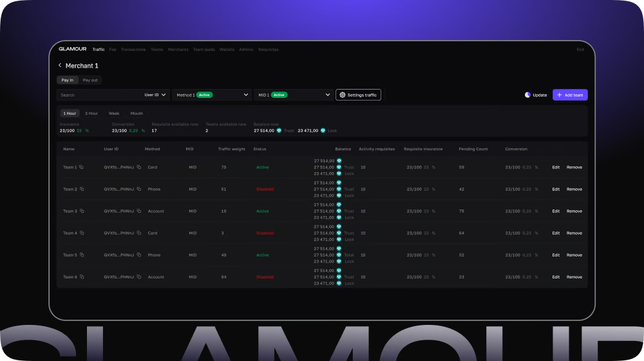The height and width of the screenshot is (361, 644).
Task: Expand the Method 1 dropdown
Action: click(212, 95)
